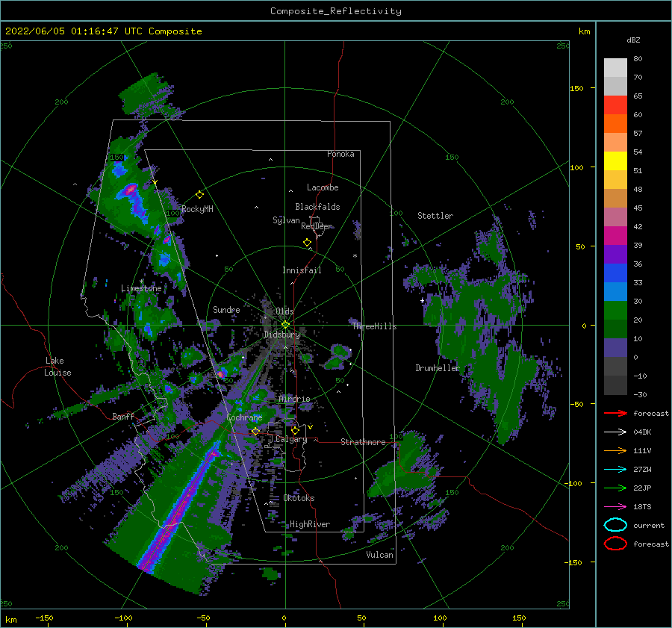Click the Sylvan label
The height and width of the screenshot is (628, 672).
pos(286,220)
